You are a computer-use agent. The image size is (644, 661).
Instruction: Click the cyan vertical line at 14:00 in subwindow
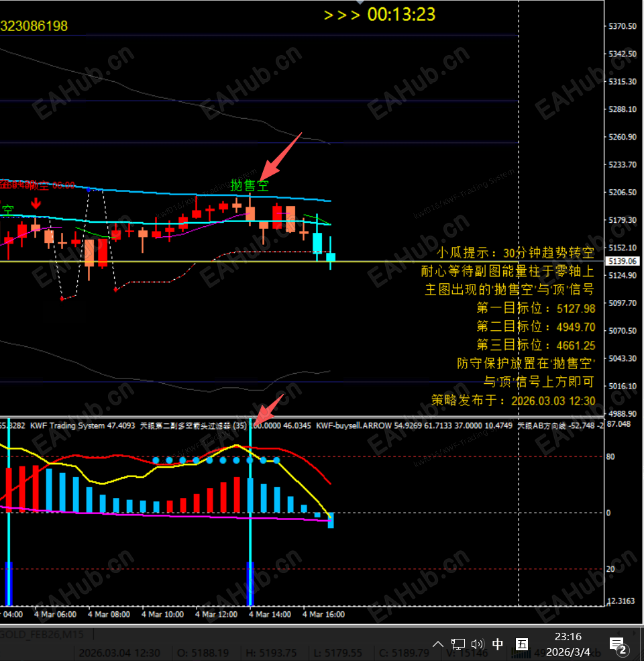pyautogui.click(x=250, y=512)
